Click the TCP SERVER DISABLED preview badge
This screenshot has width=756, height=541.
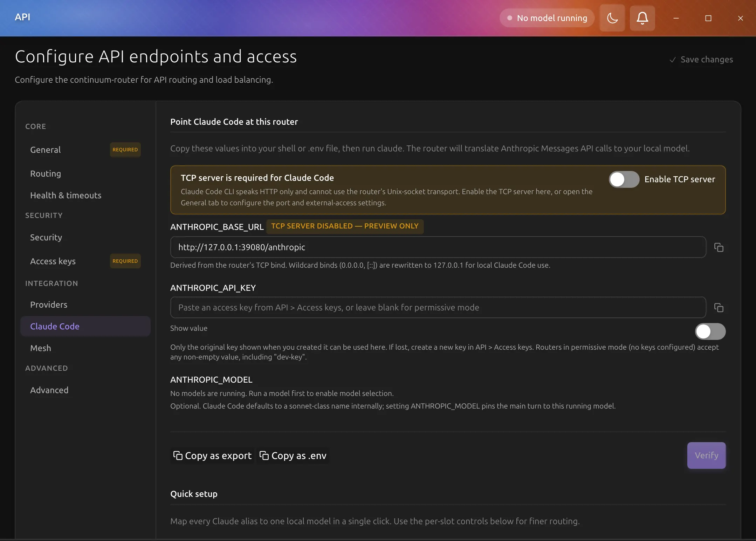pyautogui.click(x=345, y=226)
